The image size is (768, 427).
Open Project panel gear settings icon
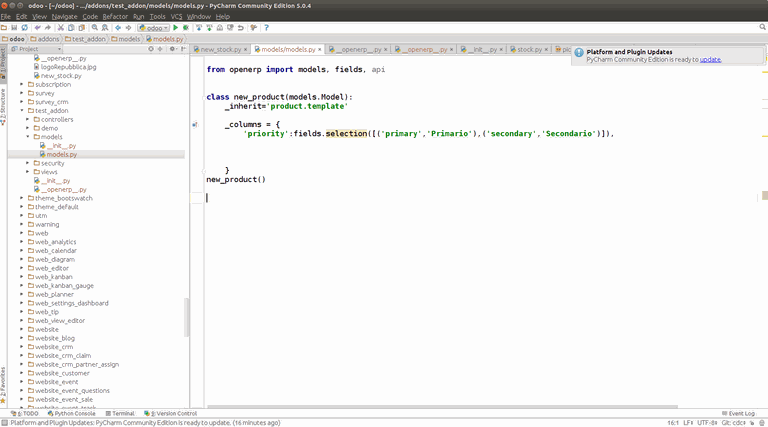pyautogui.click(x=172, y=49)
